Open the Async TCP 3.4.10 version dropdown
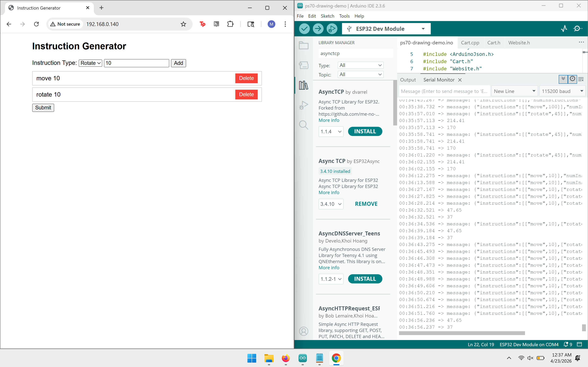 click(x=331, y=204)
